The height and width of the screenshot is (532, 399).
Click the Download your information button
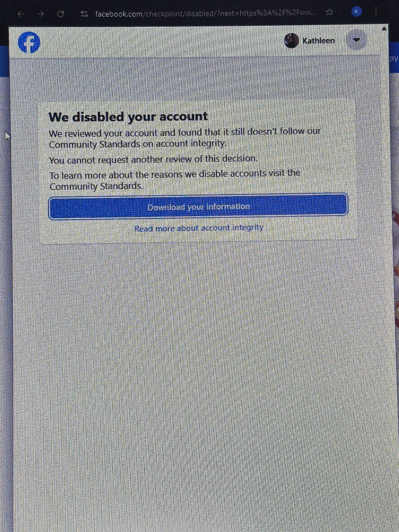coord(198,206)
